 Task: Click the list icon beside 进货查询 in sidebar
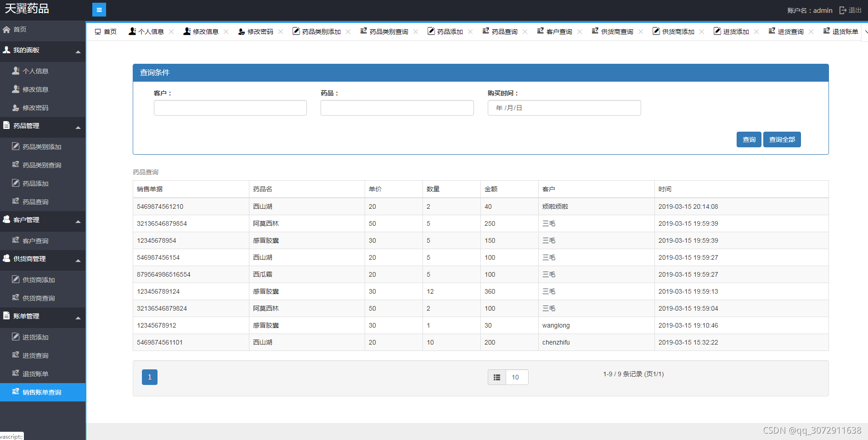click(x=16, y=355)
